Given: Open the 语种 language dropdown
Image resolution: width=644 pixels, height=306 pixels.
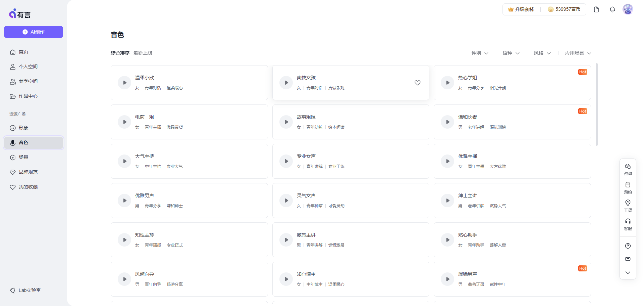Looking at the screenshot, I should coord(511,53).
